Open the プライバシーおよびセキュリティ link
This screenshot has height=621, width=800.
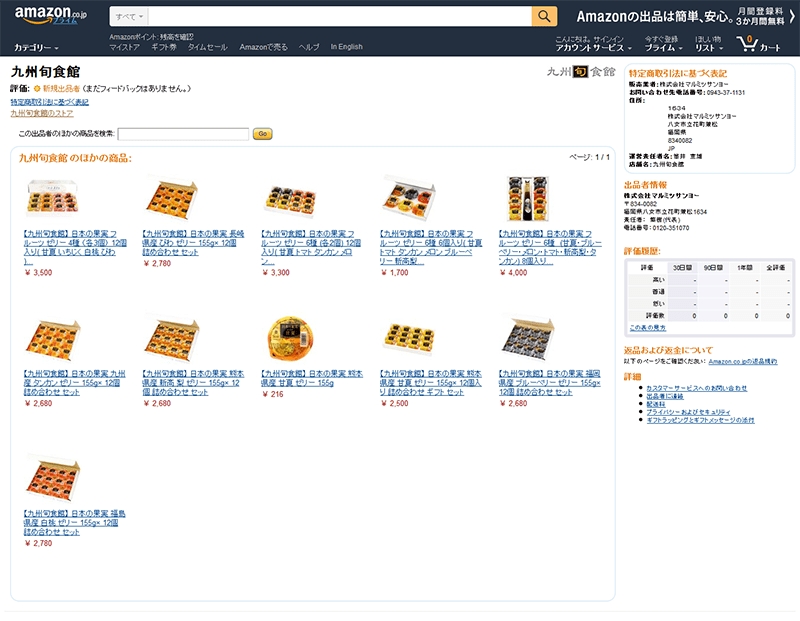[688, 412]
